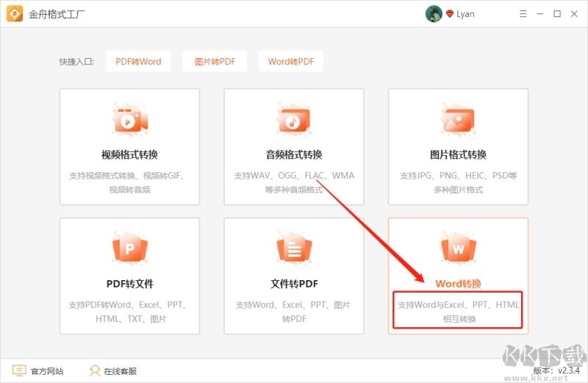Open Word转PDF quick entry
The width and height of the screenshot is (588, 383).
click(x=290, y=61)
